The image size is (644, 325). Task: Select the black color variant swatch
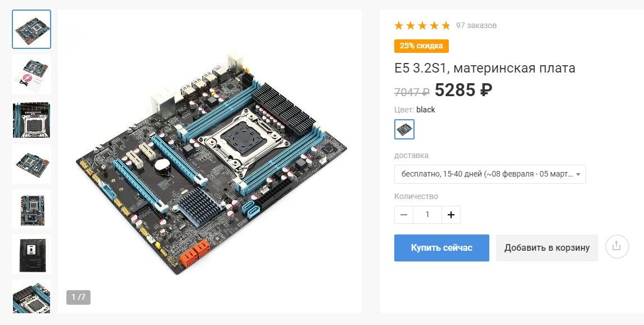click(x=404, y=129)
